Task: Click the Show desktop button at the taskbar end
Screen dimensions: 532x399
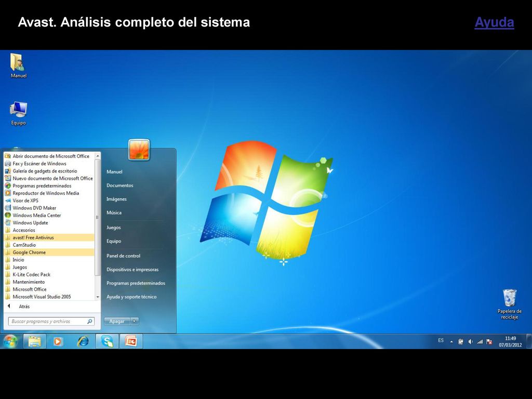Action: click(x=529, y=341)
